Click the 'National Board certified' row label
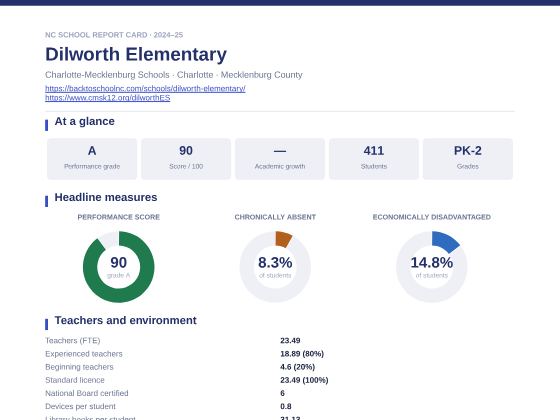 click(x=86, y=393)
